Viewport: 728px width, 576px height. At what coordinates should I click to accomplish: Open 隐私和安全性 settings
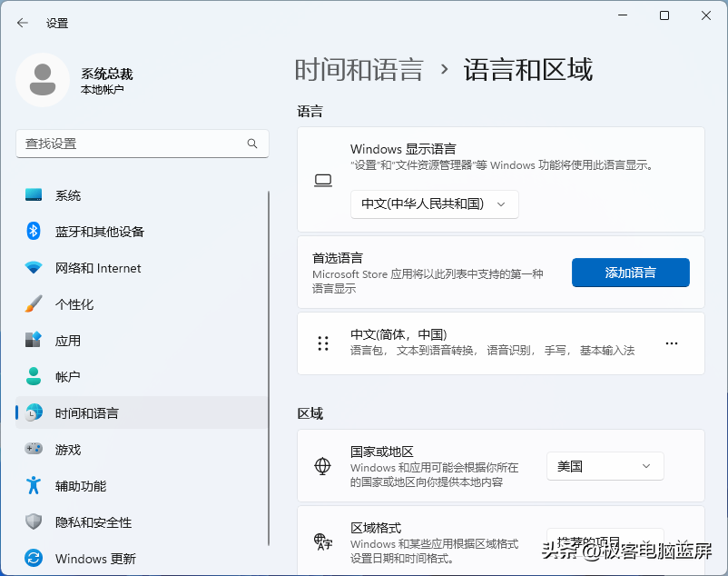tap(142, 521)
